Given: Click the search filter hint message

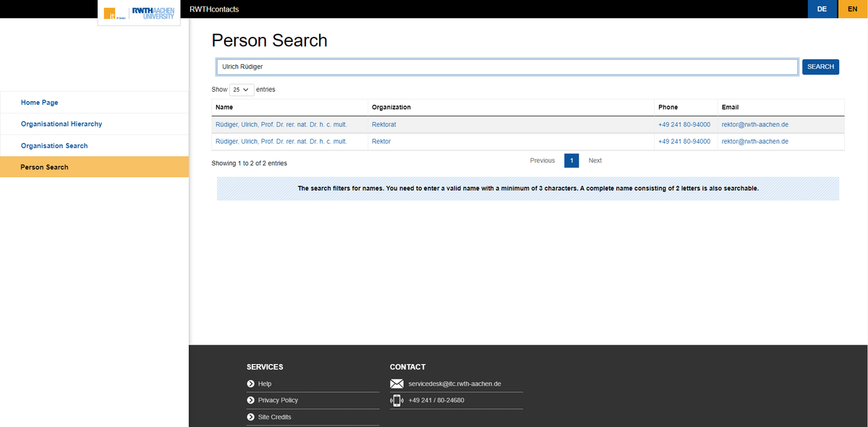Looking at the screenshot, I should 528,189.
